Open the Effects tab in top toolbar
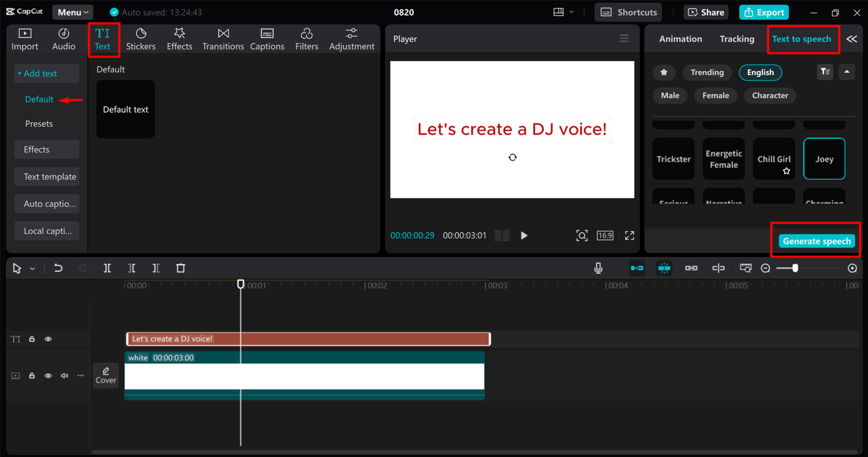 [x=180, y=39]
